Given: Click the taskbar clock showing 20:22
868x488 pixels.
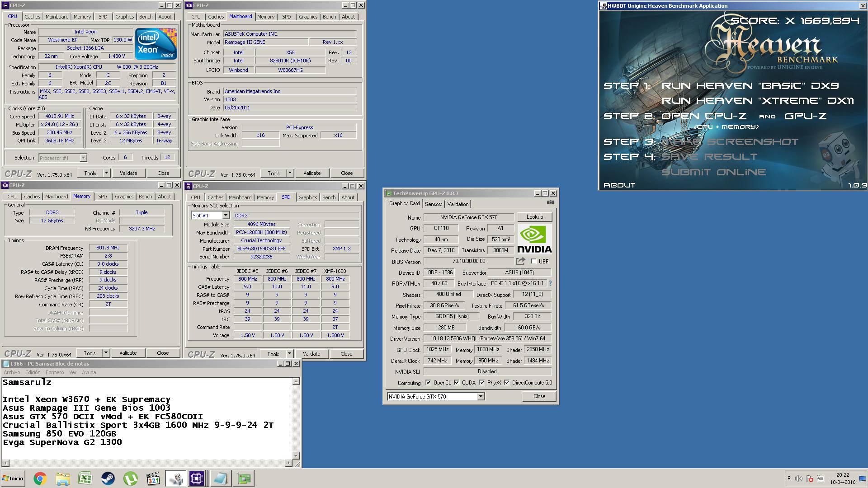Looking at the screenshot, I should click(x=843, y=479).
